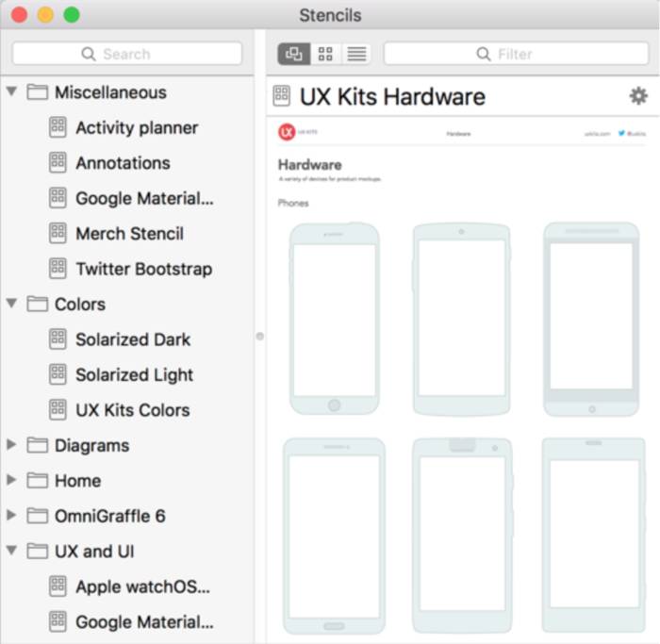This screenshot has width=660, height=644.
Task: Select the UX Kits Colors stencil
Action: pos(133,410)
